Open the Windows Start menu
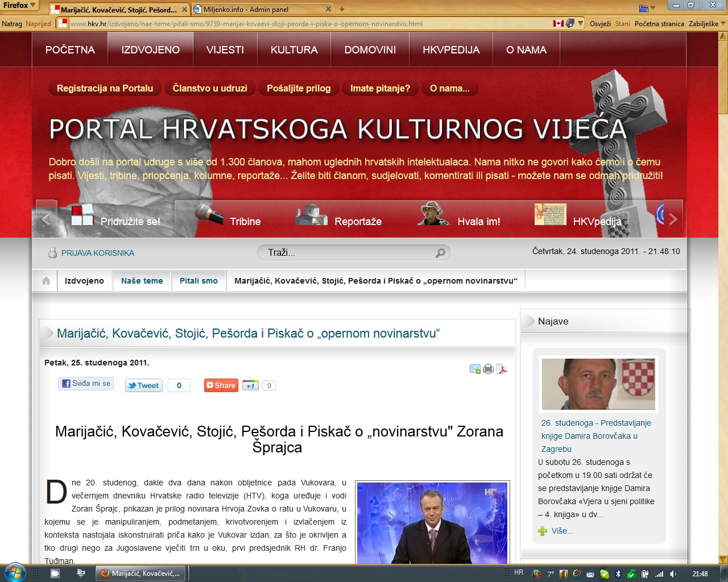 pos(14,573)
